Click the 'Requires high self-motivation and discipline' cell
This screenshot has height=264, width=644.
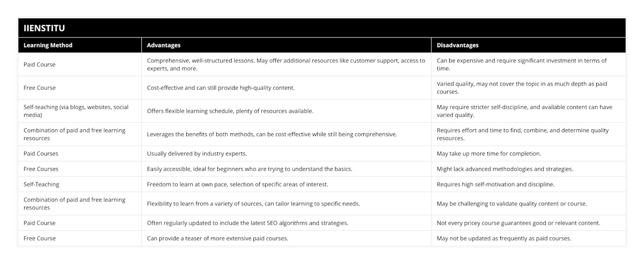click(x=495, y=184)
